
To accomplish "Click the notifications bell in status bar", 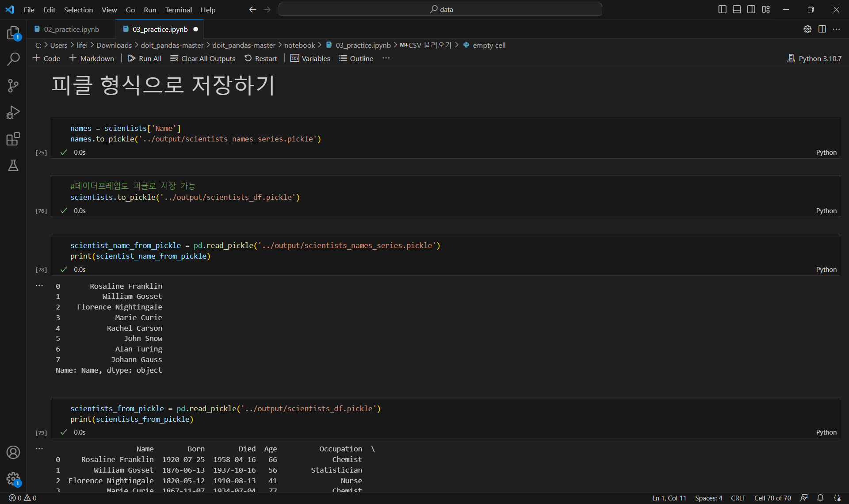I will pyautogui.click(x=820, y=498).
